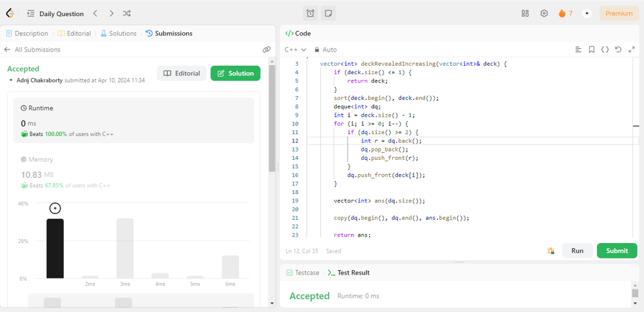Click the 3ms bar in runtime chart
Screen dimensions: 644x312
click(125, 248)
